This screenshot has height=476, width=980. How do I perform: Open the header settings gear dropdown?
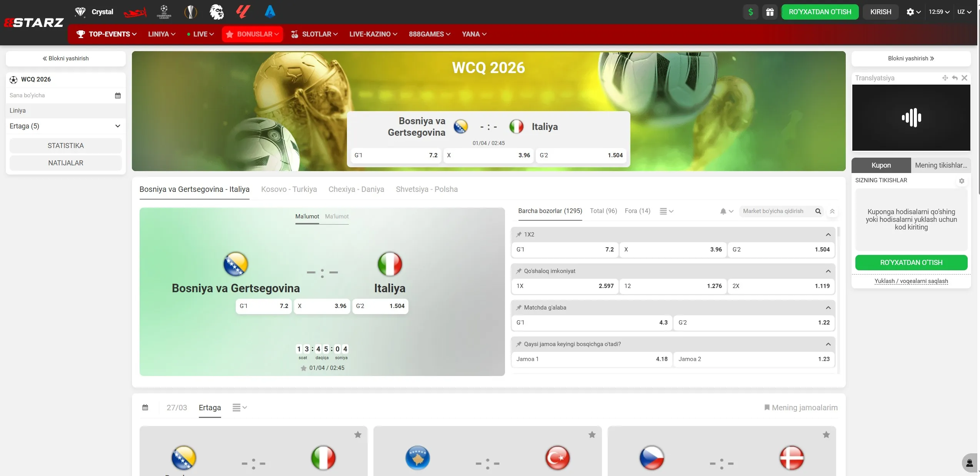(x=913, y=12)
